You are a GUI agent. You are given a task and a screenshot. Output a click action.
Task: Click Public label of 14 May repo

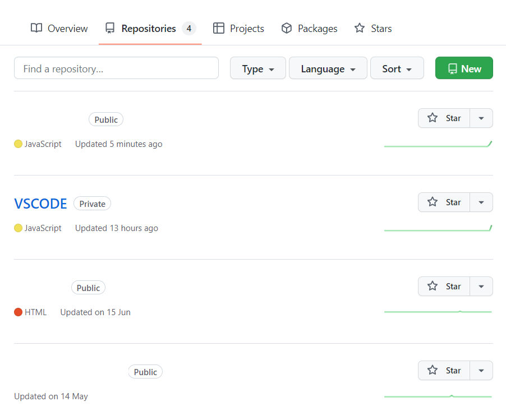click(x=145, y=372)
